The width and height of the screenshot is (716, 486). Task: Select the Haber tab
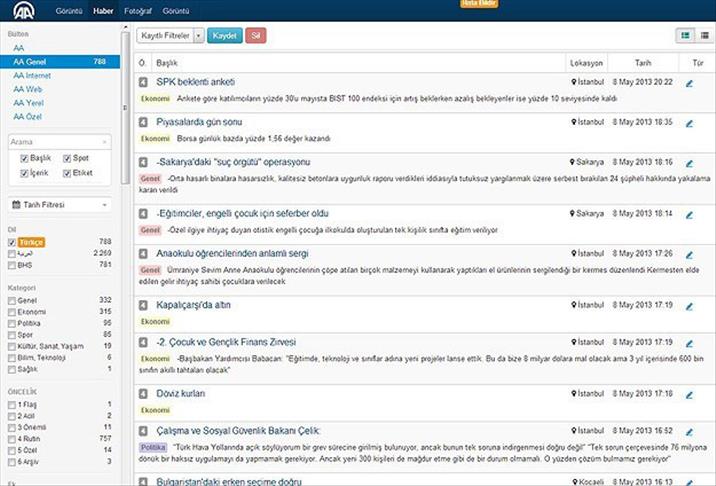102,10
